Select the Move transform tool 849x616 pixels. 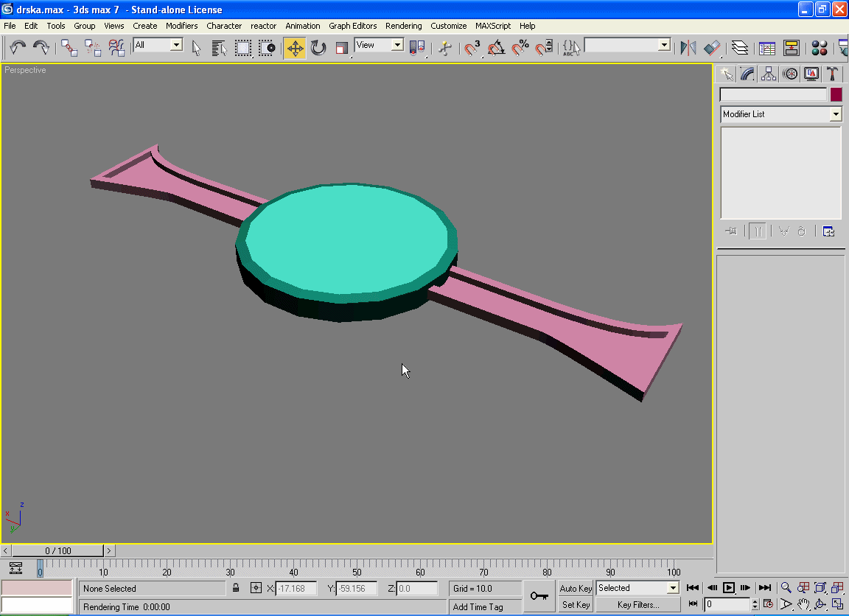pos(295,49)
